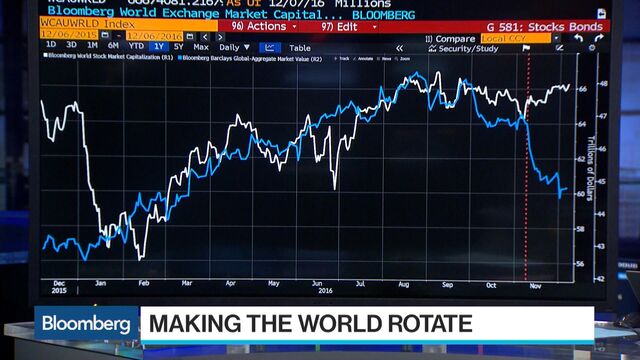Click the Zoom chart tool
640x360 pixels.
coord(403,59)
